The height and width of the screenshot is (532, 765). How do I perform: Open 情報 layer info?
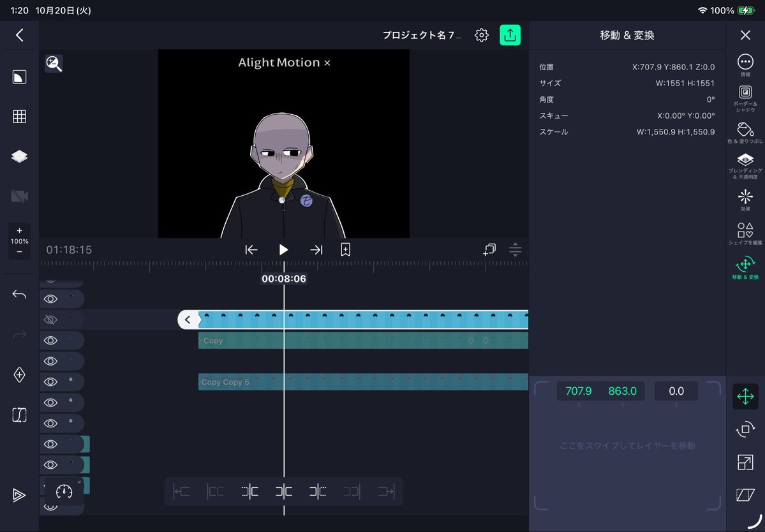tap(745, 65)
